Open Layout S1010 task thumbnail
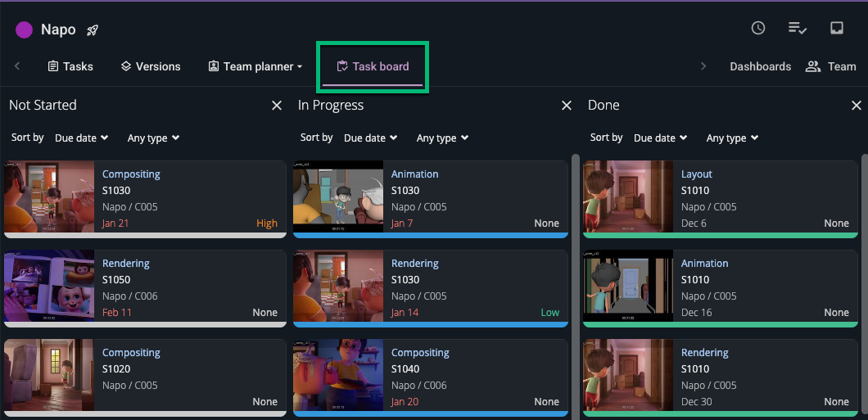This screenshot has height=420, width=868. [x=628, y=196]
